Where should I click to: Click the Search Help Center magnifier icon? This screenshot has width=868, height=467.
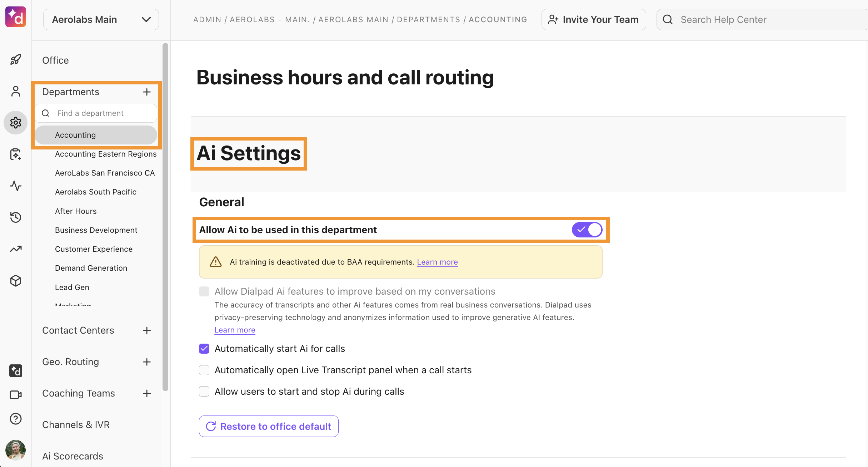pyautogui.click(x=668, y=19)
